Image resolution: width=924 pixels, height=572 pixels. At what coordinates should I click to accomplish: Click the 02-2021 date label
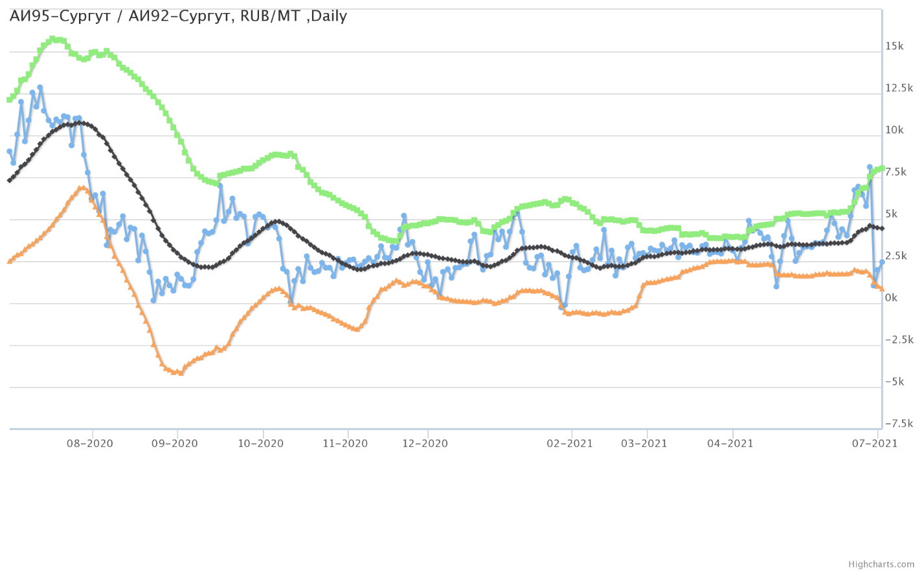570,444
